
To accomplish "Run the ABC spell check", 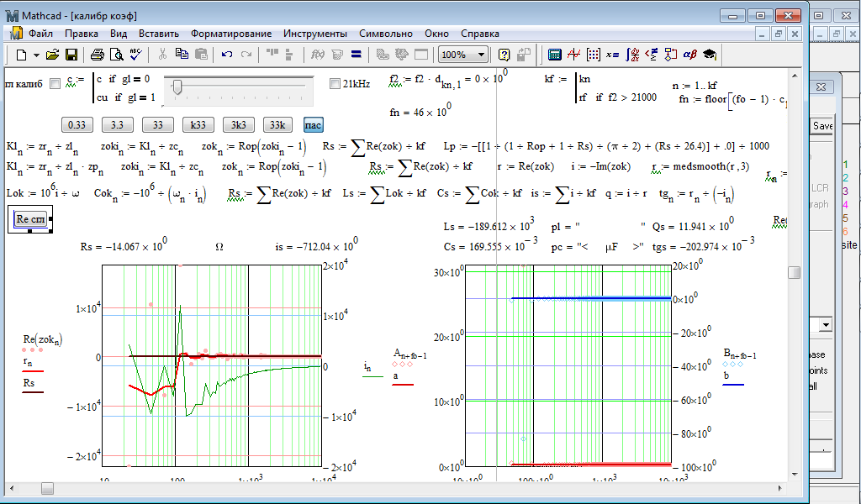I will coord(137,55).
